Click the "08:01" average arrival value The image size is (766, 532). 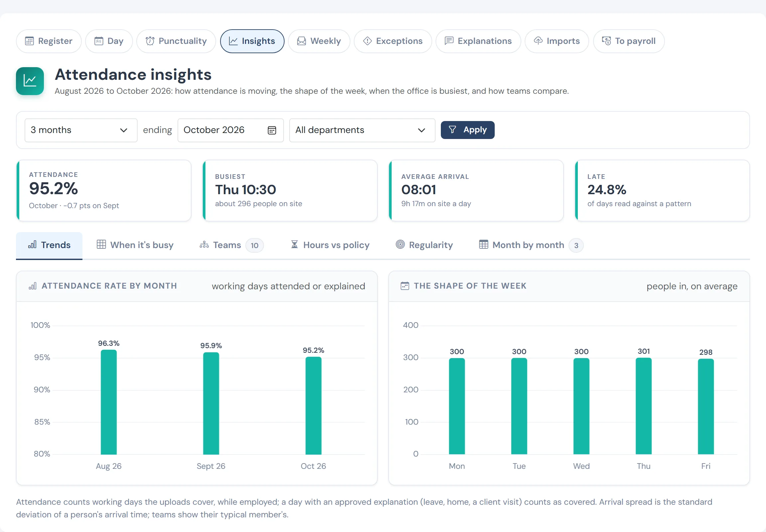coord(419,190)
